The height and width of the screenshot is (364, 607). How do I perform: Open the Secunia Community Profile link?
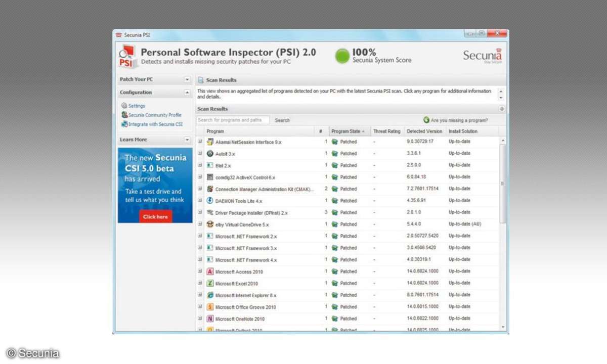point(155,115)
